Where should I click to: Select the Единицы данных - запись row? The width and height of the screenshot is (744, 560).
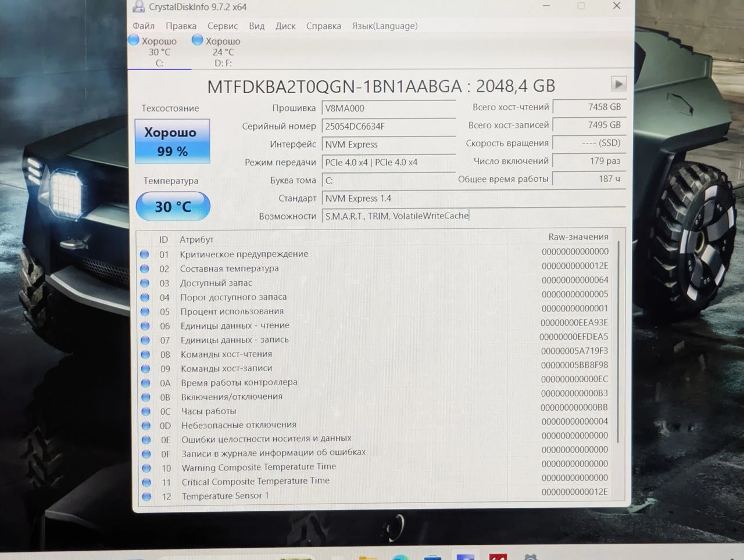click(375, 339)
